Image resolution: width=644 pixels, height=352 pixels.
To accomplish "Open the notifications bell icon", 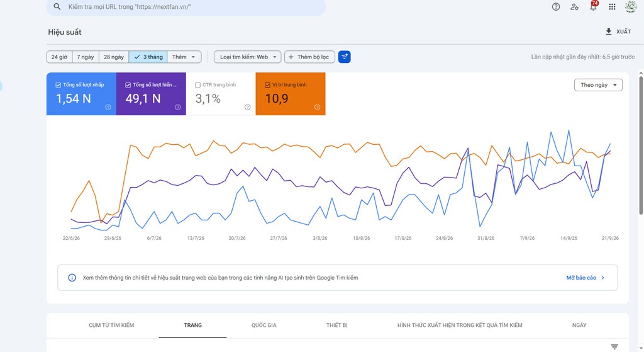I will (594, 6).
